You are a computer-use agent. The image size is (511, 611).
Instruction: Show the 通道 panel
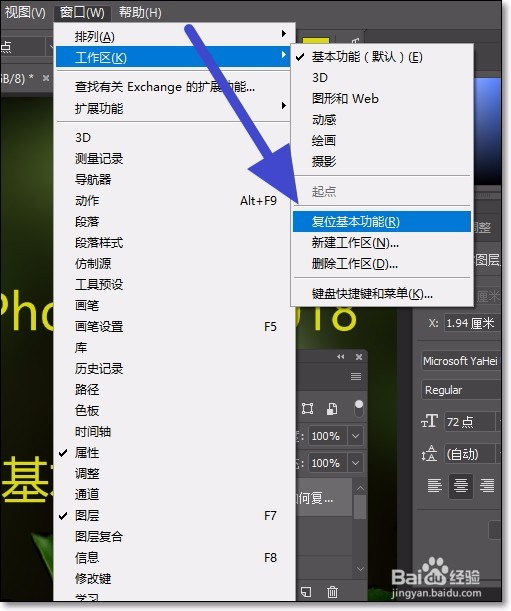(174, 494)
